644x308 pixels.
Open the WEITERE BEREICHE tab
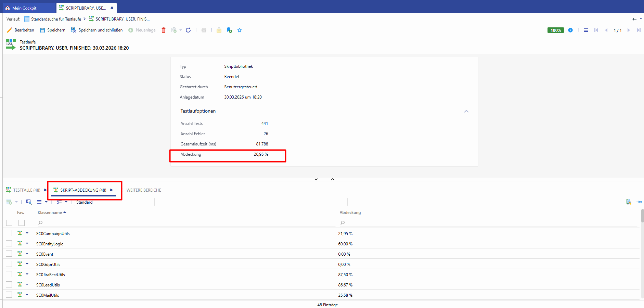click(144, 190)
